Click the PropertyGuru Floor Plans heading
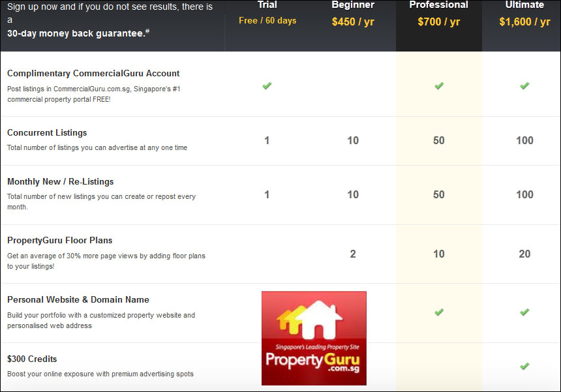 pos(60,240)
